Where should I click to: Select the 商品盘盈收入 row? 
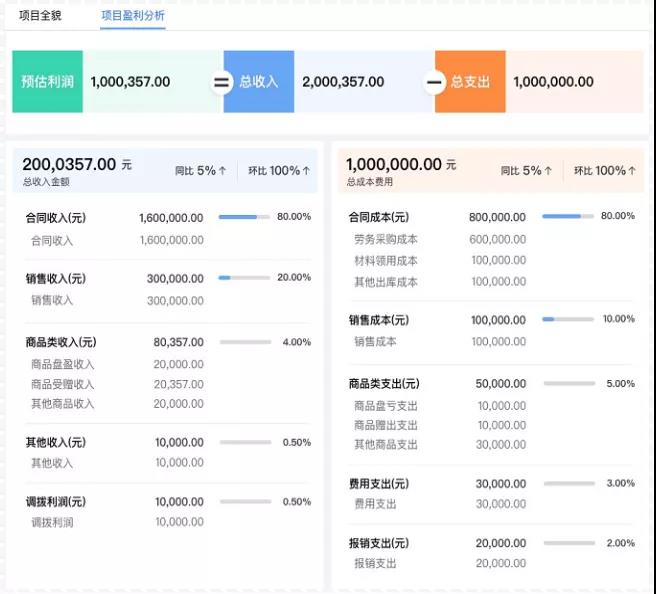click(x=62, y=365)
